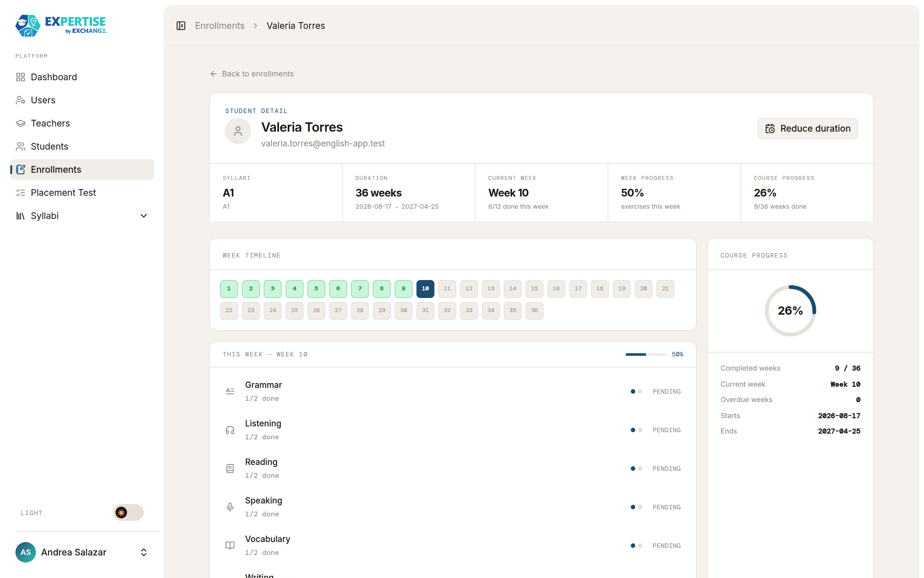Select week 1 in the timeline

point(229,289)
